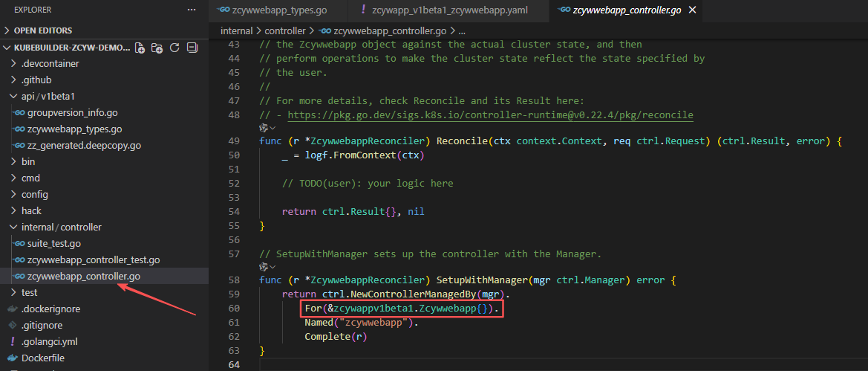Open the pkg.go.dev reconcile link
The width and height of the screenshot is (868, 371).
490,115
